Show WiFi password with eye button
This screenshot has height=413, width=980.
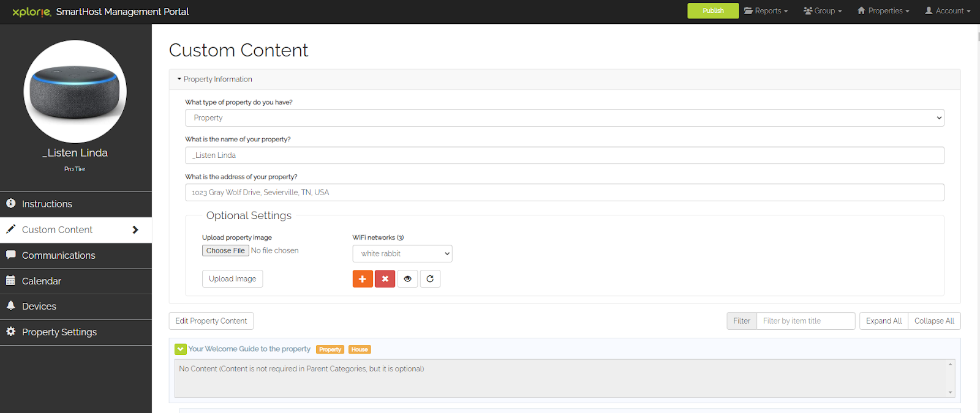point(407,278)
